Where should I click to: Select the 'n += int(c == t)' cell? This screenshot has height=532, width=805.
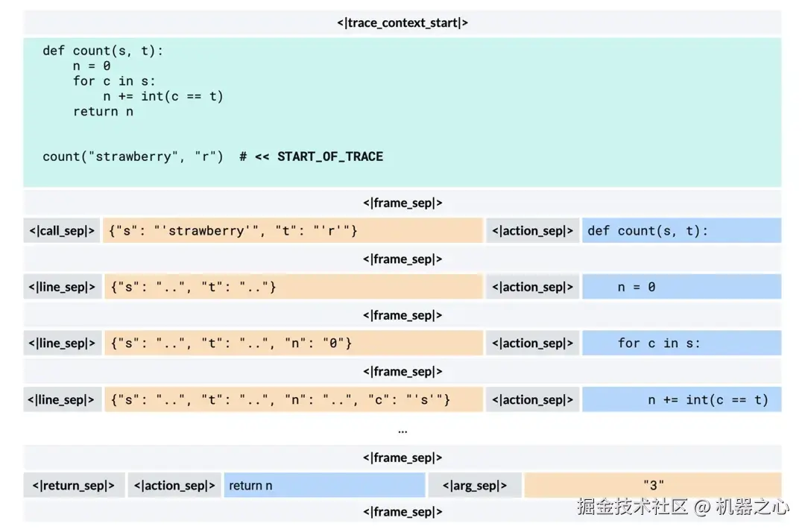click(x=682, y=399)
